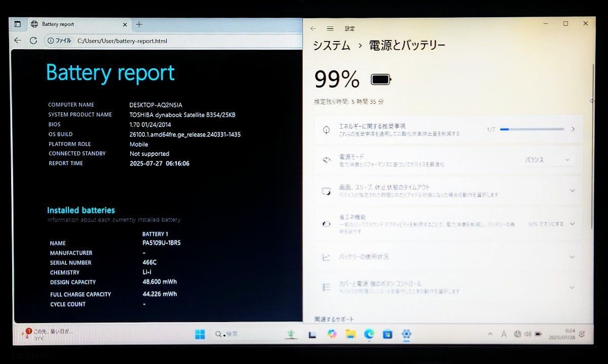The width and height of the screenshot is (608, 364).
Task: Open File Explorer from taskbar
Action: tap(351, 334)
